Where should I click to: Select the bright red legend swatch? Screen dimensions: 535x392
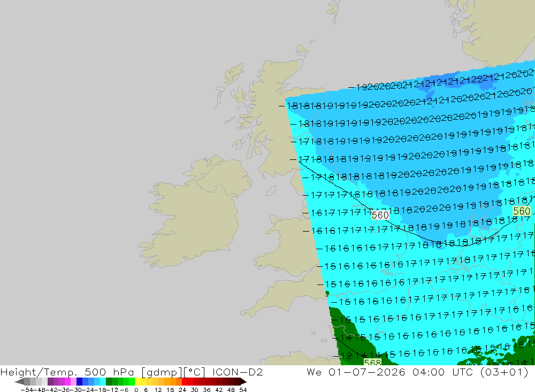click(185, 381)
